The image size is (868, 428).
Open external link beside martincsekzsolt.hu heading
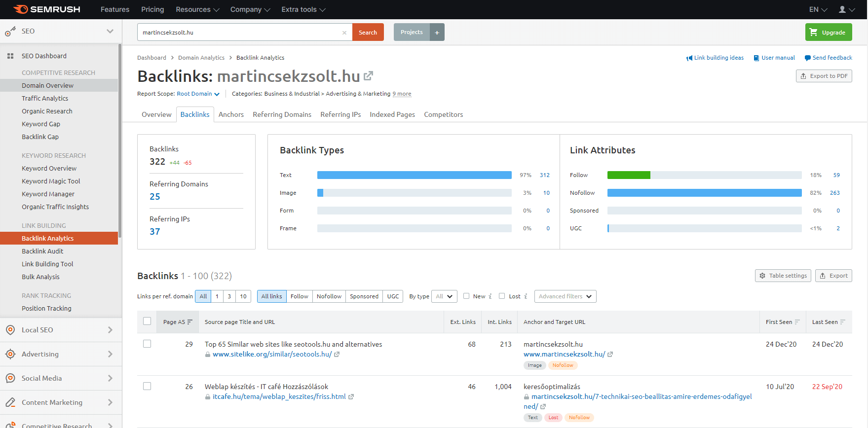pos(368,76)
